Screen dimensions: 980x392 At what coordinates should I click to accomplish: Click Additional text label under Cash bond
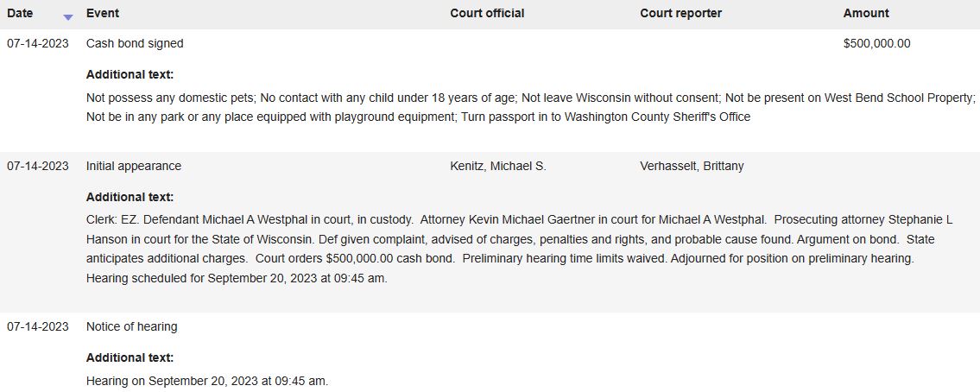coord(130,75)
